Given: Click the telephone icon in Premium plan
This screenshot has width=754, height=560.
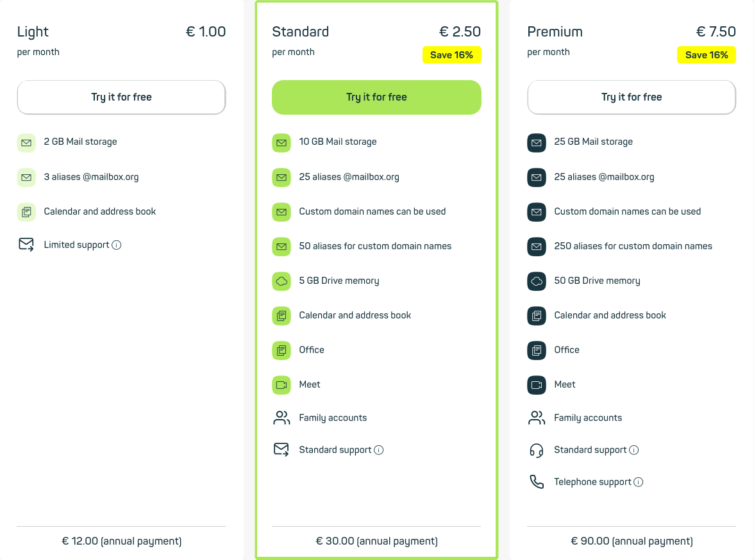Looking at the screenshot, I should tap(537, 482).
